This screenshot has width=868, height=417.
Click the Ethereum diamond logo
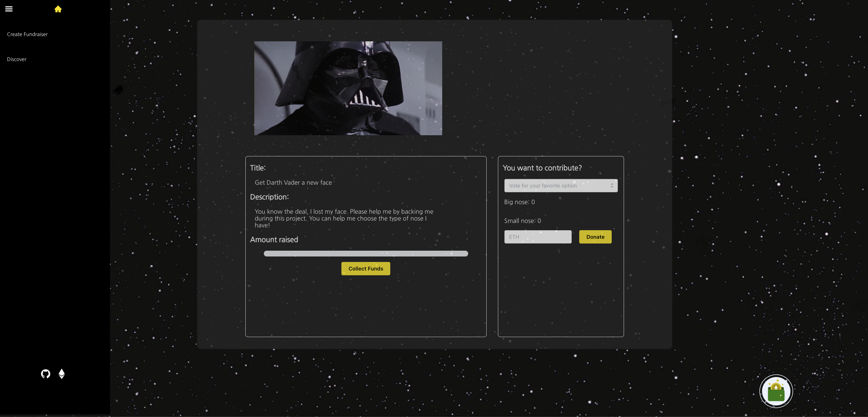click(62, 374)
